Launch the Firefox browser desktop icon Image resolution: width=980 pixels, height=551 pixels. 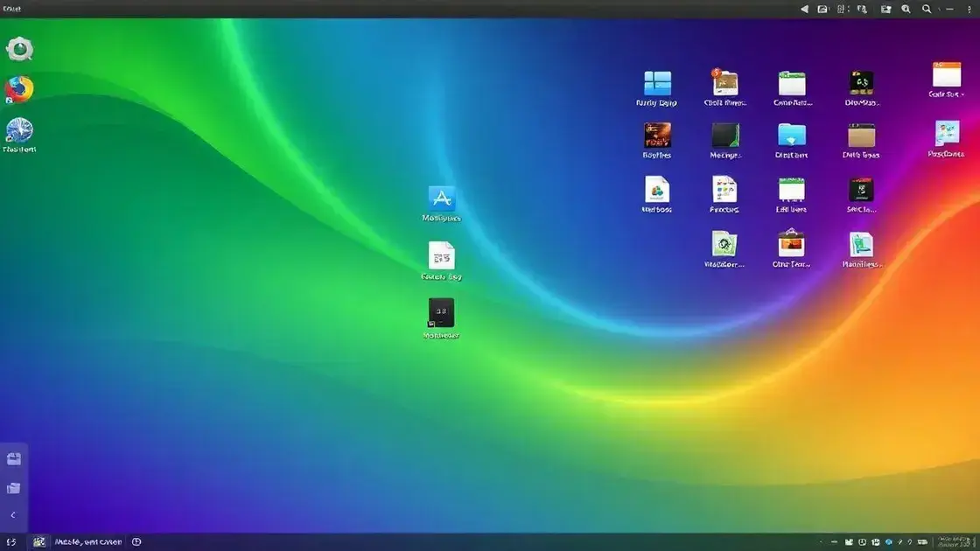pyautogui.click(x=18, y=89)
